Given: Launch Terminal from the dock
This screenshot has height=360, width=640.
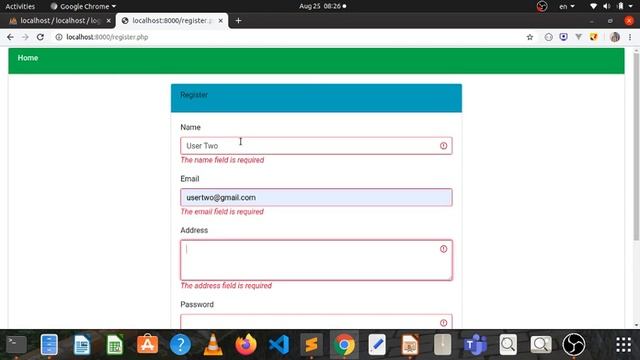Looking at the screenshot, I should click(16, 345).
